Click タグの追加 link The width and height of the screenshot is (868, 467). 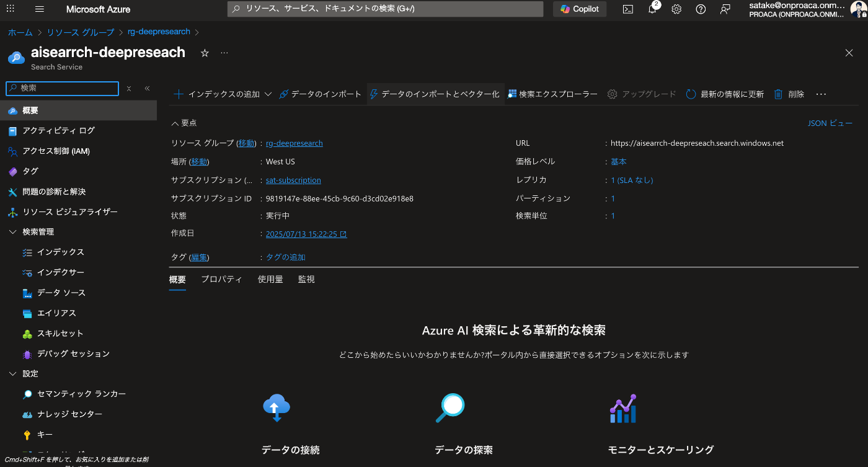point(285,257)
